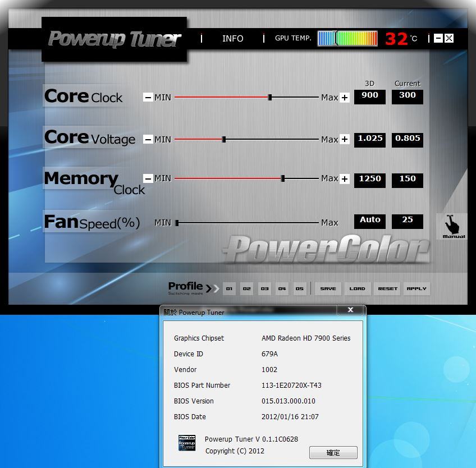This screenshot has height=468, width=476.
Task: Click the LOAD profile button
Action: tap(358, 288)
